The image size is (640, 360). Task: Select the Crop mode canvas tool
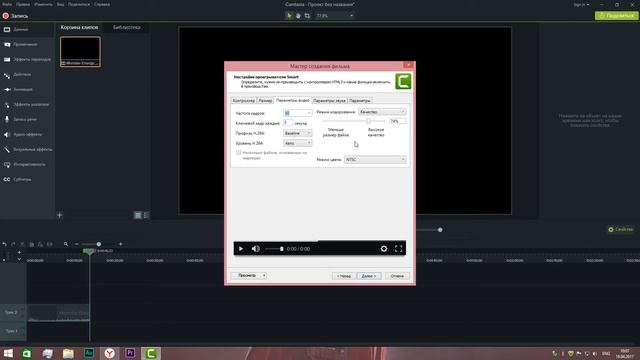pyautogui.click(x=307, y=16)
